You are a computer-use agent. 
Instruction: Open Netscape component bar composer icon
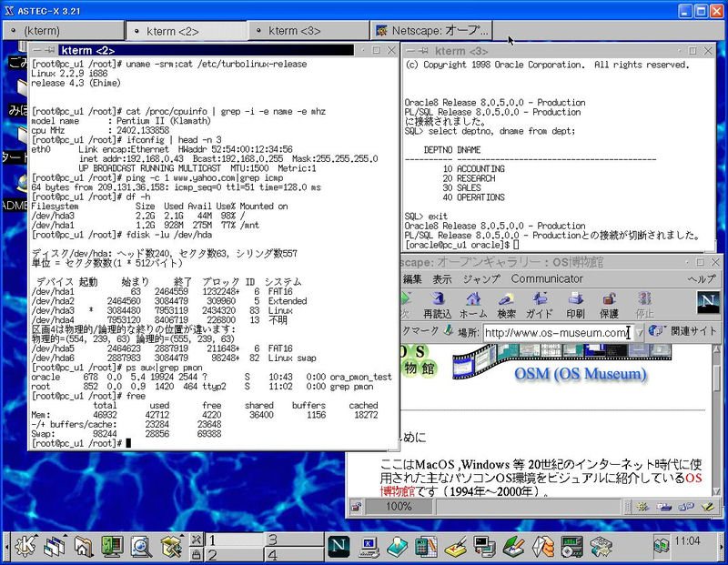(708, 507)
